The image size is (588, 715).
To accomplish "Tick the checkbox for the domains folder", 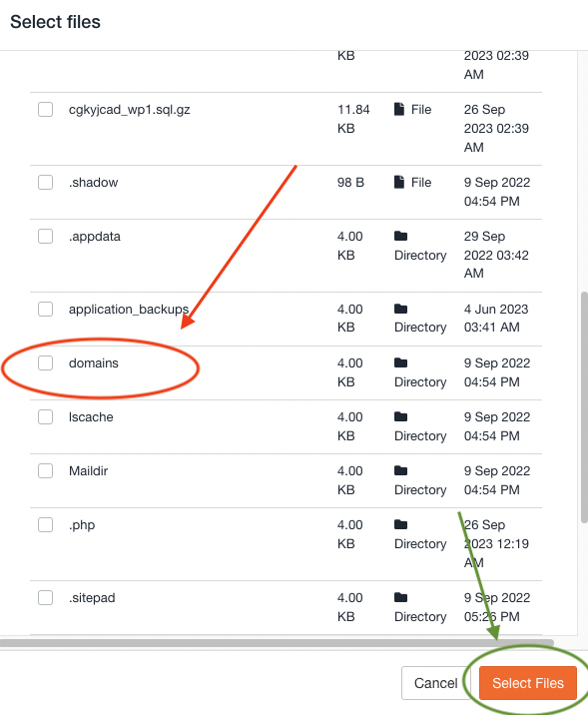I will click(x=45, y=362).
